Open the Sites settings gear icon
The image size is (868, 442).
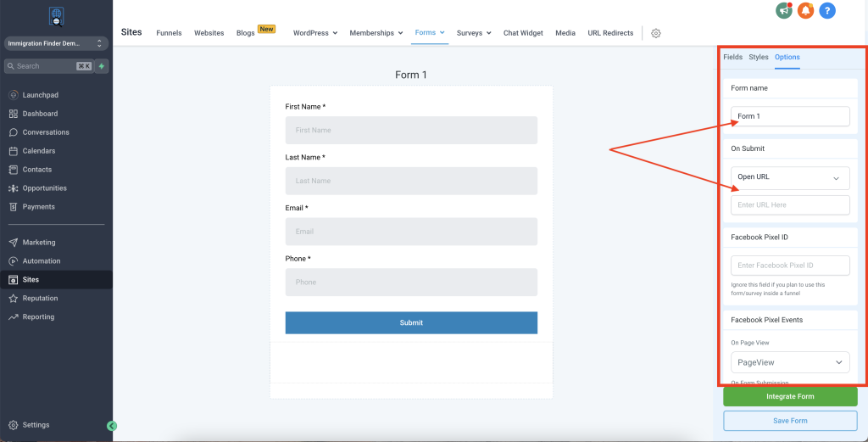click(x=655, y=33)
